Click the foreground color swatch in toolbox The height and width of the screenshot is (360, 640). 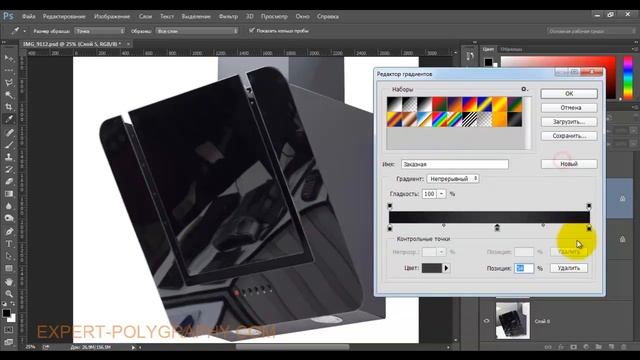(6, 313)
